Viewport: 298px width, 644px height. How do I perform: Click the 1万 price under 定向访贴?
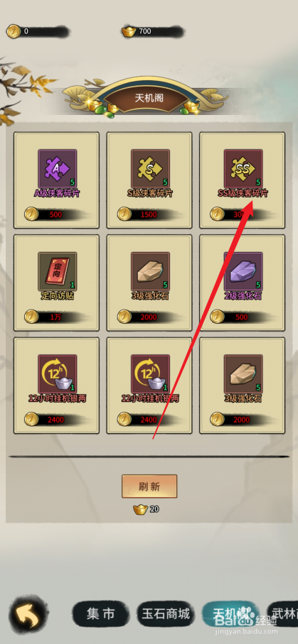coord(53,317)
